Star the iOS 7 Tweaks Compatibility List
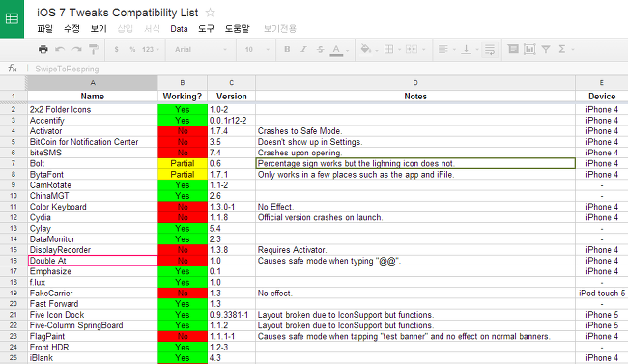The height and width of the screenshot is (364, 628). (210, 13)
